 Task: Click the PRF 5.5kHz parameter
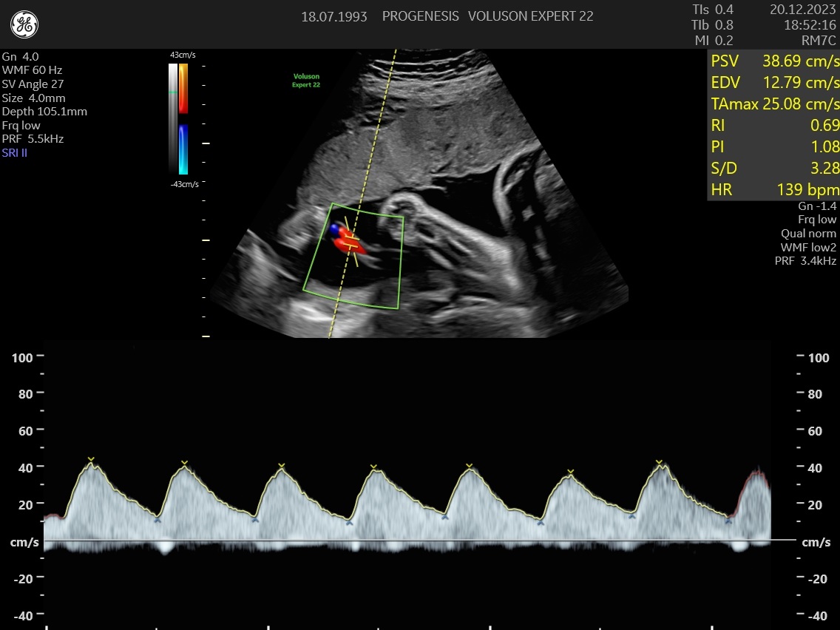[x=33, y=138]
